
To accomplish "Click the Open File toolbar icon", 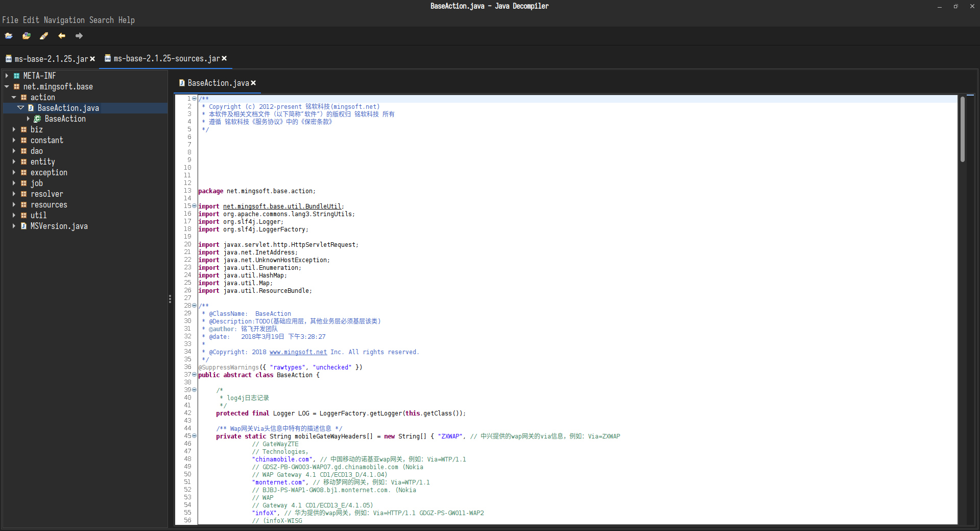I will [9, 36].
